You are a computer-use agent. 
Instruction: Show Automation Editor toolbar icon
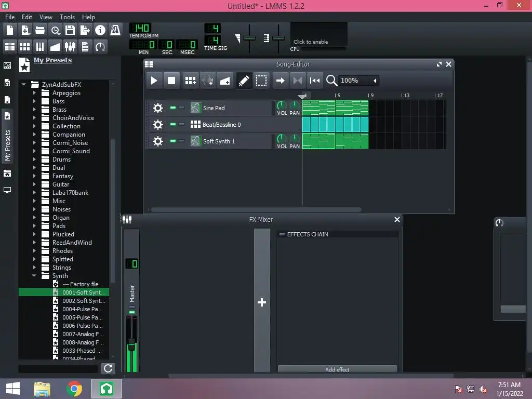tap(55, 46)
